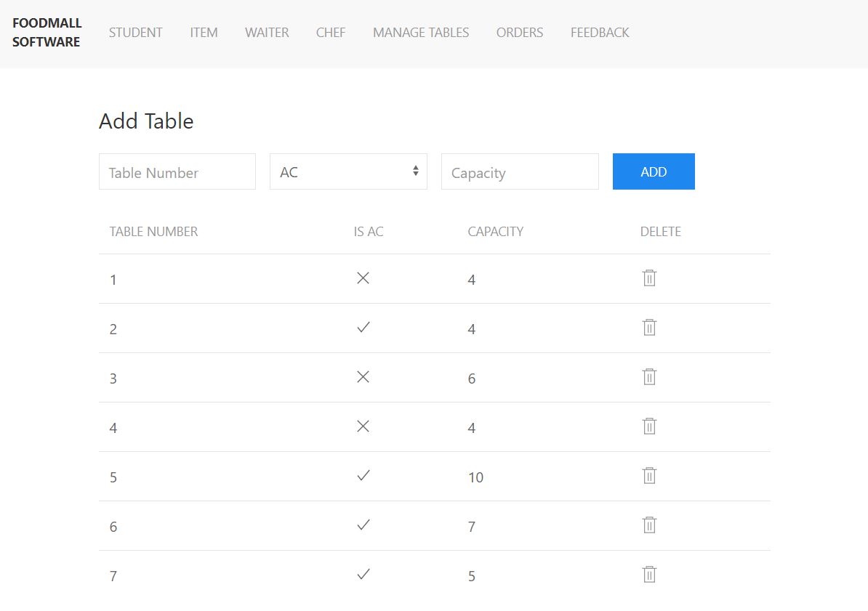
Task: Click capacity value 6 in table 3 row
Action: pyautogui.click(x=472, y=379)
